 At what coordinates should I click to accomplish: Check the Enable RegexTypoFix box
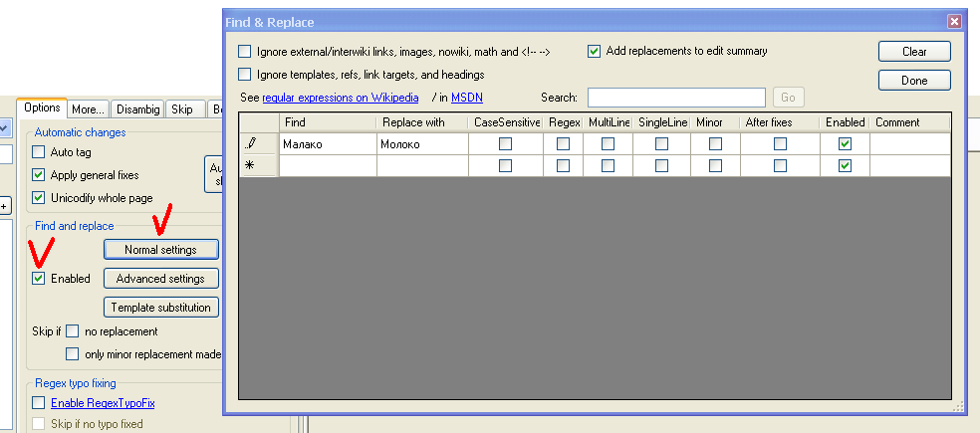pos(39,403)
